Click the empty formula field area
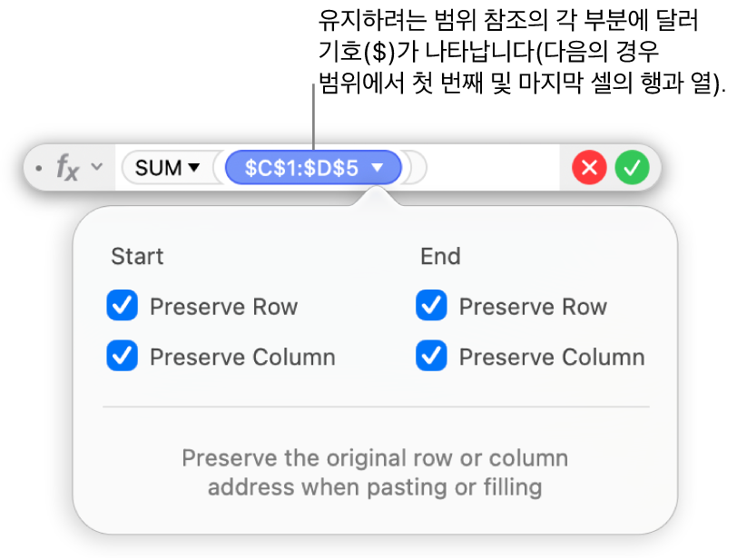The height and width of the screenshot is (560, 737). point(490,168)
